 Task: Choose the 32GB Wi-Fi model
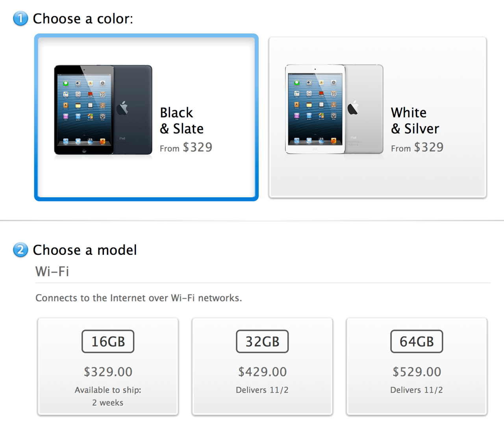click(x=262, y=366)
